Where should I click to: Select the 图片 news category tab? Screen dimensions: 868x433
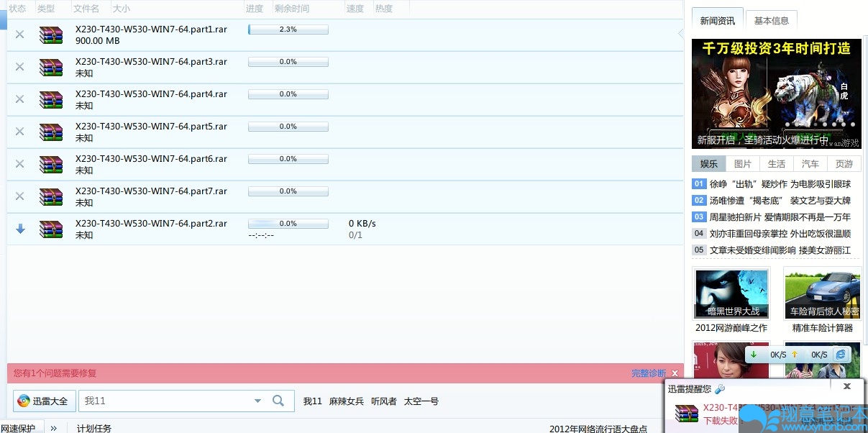click(x=743, y=164)
